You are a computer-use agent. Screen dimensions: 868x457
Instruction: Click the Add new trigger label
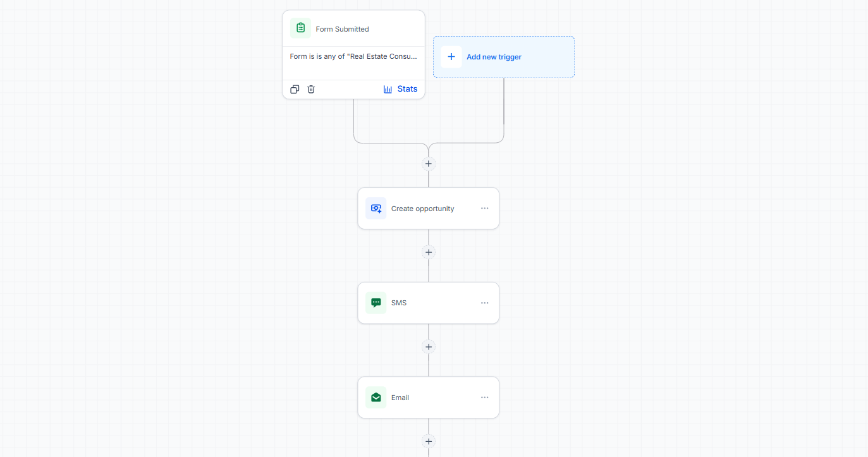pos(494,57)
